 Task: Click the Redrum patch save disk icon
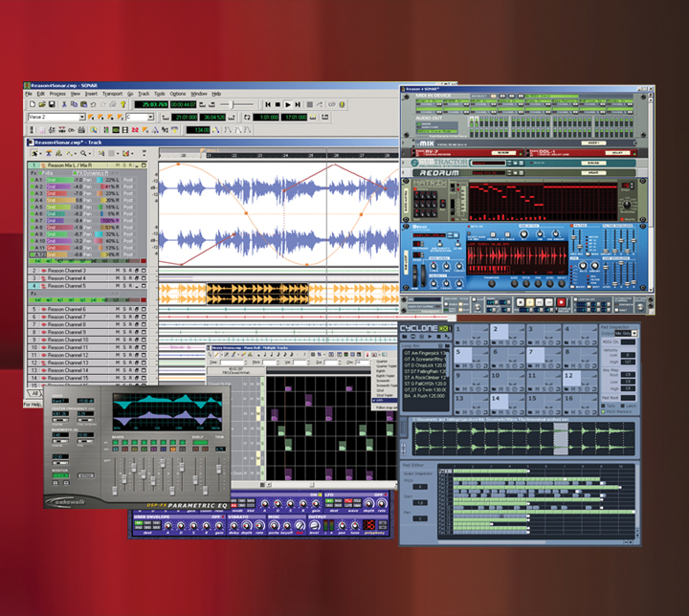pos(522,173)
